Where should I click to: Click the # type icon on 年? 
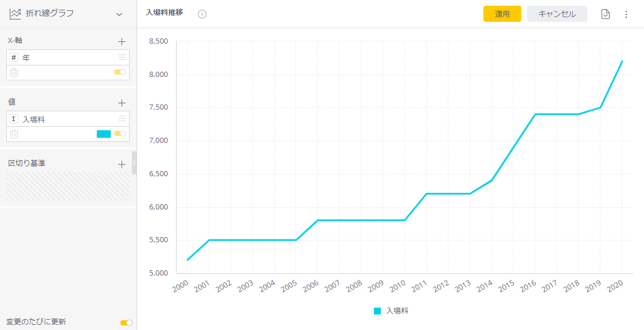[14, 57]
